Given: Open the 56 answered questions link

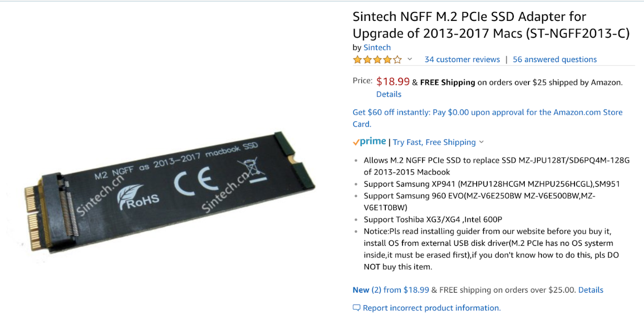Looking at the screenshot, I should tap(555, 59).
